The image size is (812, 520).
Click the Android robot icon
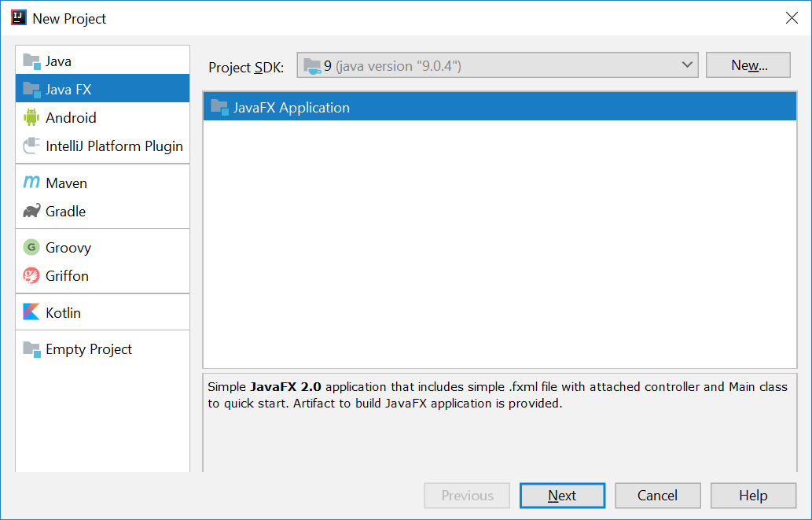(31, 117)
